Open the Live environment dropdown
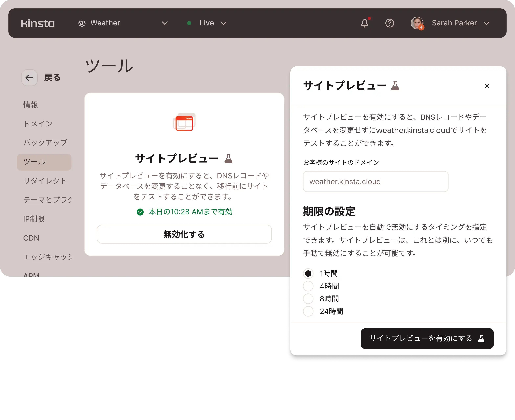515x420 pixels. (223, 23)
